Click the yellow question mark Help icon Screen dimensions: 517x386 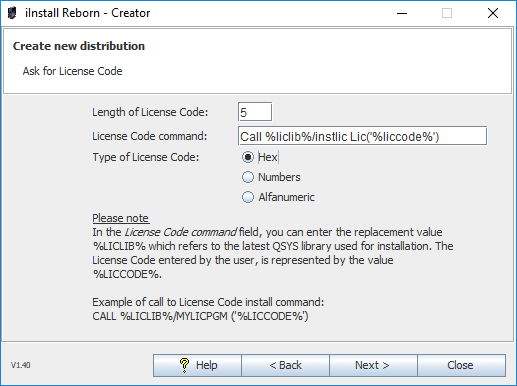click(x=184, y=365)
